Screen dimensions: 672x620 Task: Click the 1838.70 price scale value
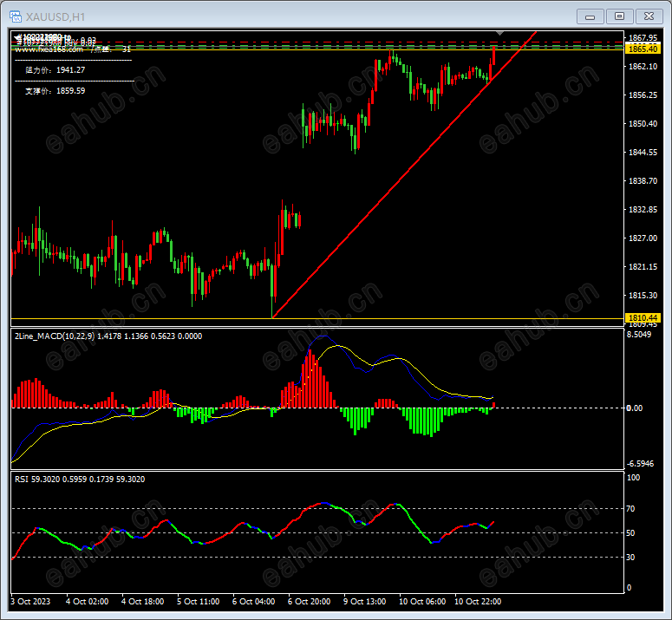[643, 181]
